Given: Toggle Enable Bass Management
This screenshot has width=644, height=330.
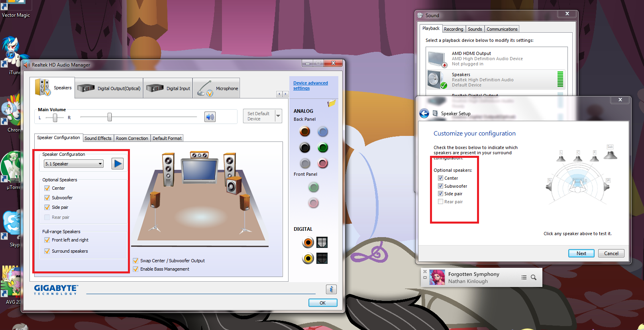Looking at the screenshot, I should [135, 269].
